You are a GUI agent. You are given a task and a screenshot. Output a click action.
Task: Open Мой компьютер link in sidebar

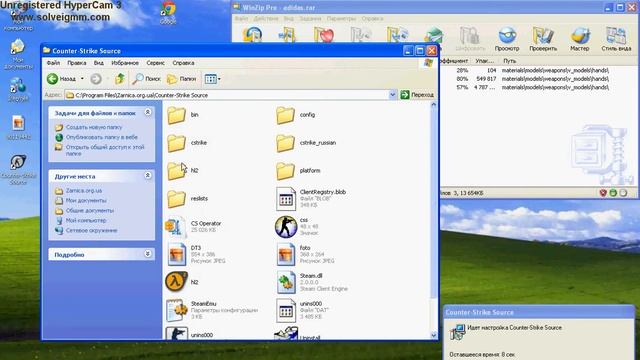click(x=86, y=220)
